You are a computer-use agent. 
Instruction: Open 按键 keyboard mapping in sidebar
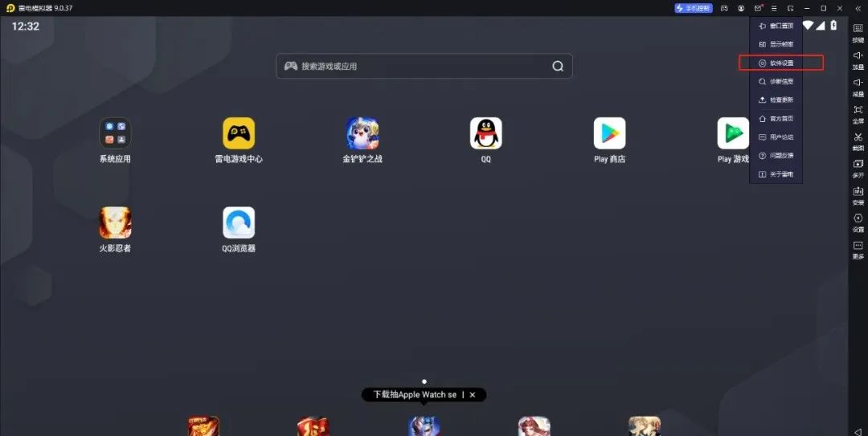tap(858, 33)
